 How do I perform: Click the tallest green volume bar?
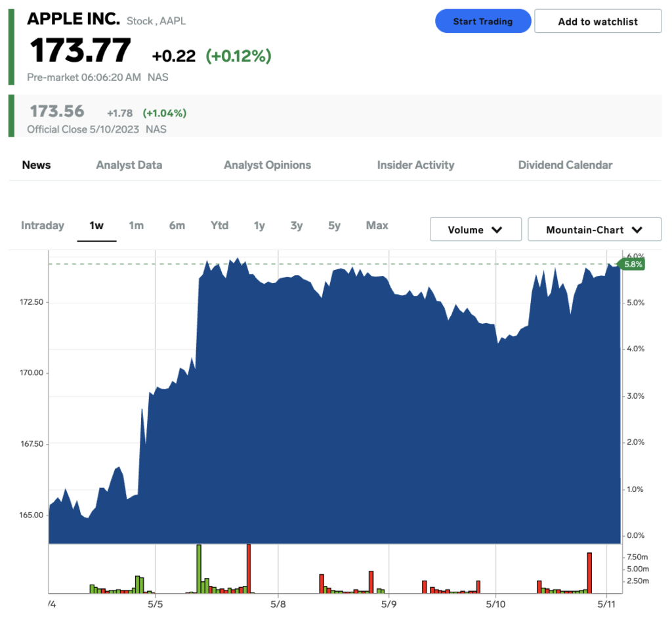199,569
